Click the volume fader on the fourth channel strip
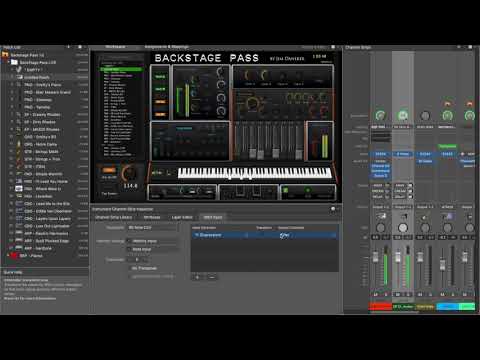 coord(443,264)
